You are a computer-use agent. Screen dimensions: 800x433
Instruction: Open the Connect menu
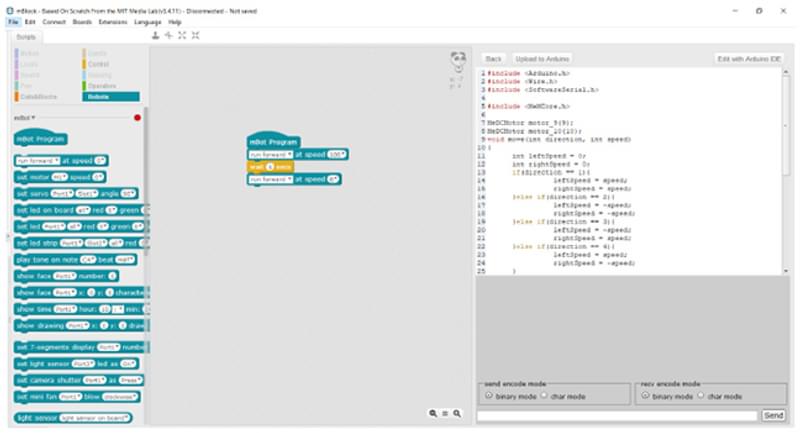54,22
